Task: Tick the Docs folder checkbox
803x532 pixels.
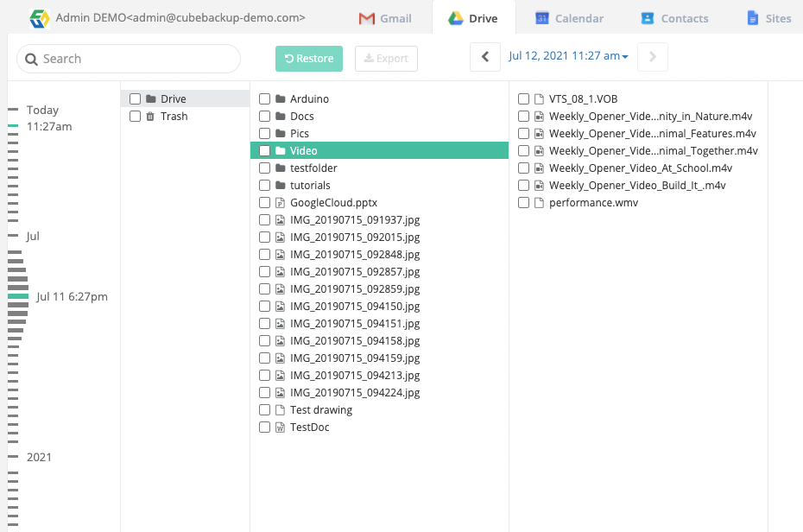Action: click(265, 117)
